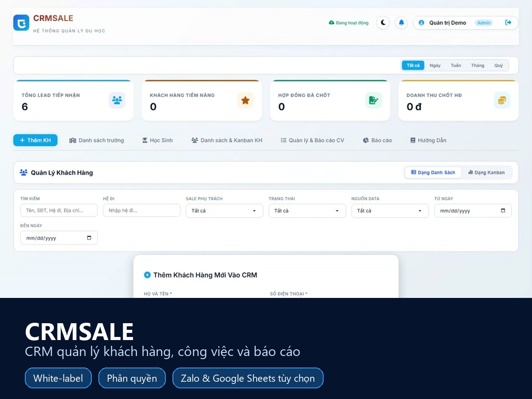This screenshot has height=399, width=532.
Task: Click the CRMSALE logo icon
Action: (21, 23)
